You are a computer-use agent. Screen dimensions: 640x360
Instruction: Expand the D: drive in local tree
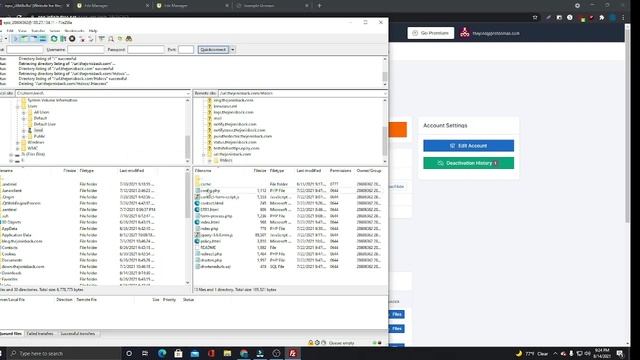pos(11,155)
